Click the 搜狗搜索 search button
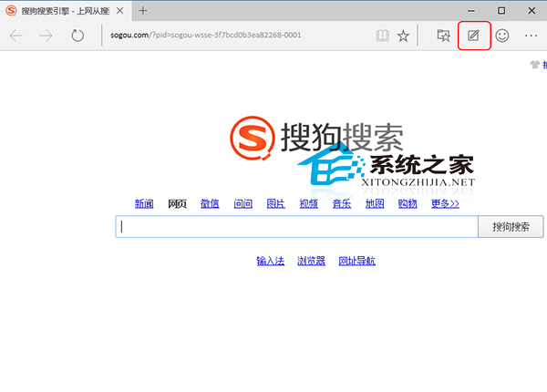Viewport: 547px width, 392px height. click(x=511, y=227)
